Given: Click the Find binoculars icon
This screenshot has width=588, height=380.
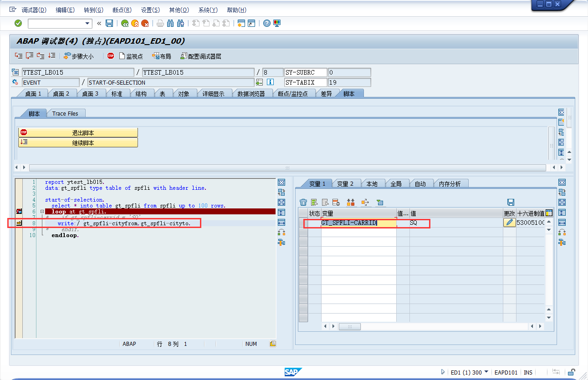Looking at the screenshot, I should 170,23.
